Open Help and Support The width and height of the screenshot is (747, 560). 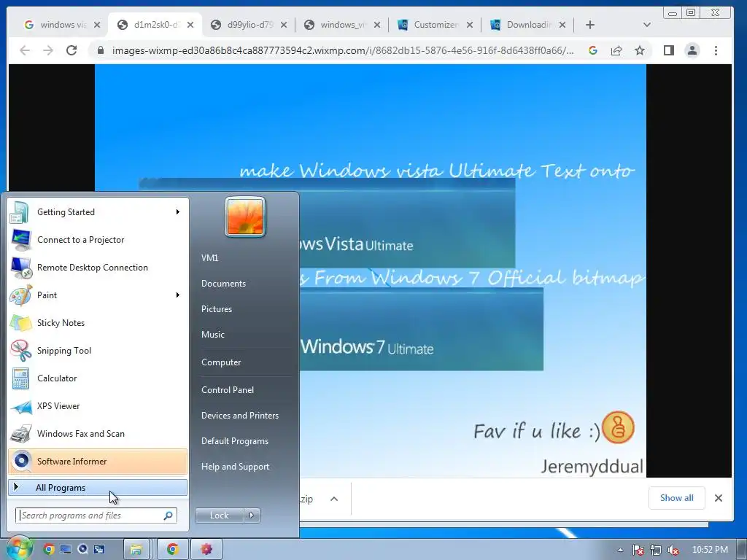click(236, 467)
